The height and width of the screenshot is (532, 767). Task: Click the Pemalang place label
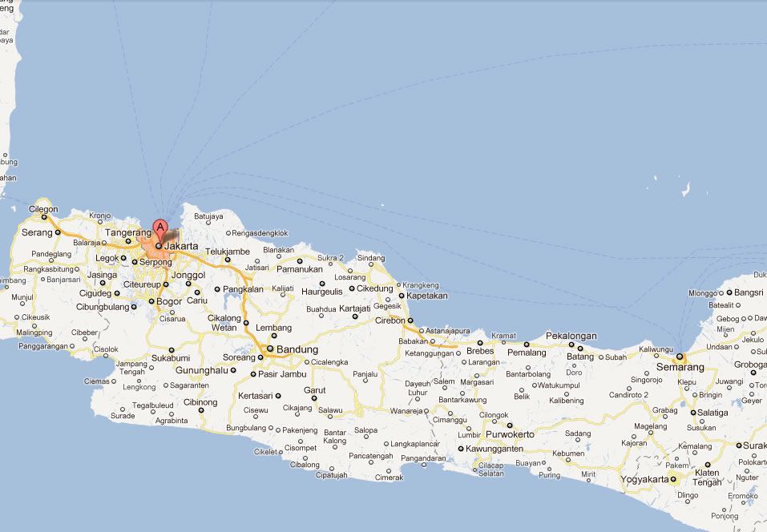(527, 353)
